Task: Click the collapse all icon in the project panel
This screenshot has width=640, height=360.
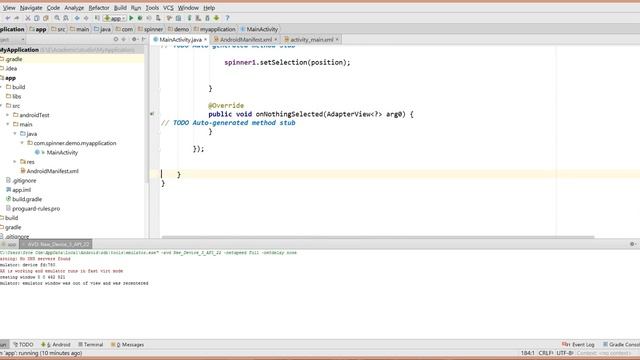Action: (x=124, y=39)
